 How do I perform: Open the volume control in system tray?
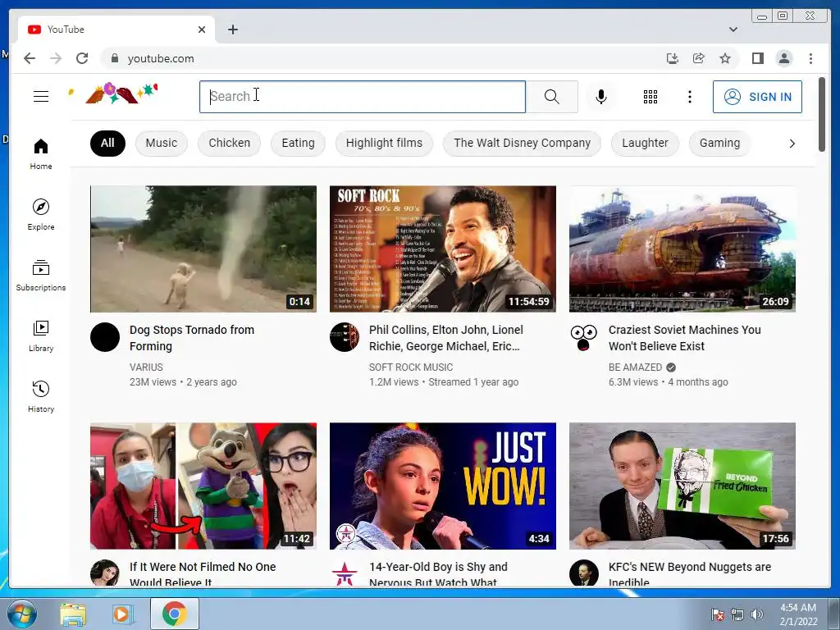[x=757, y=614]
